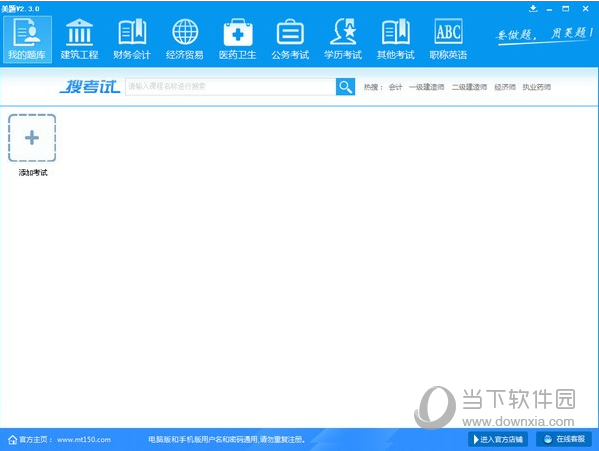Search hot keyword 一级建造师
Viewport: 599px width, 451px height.
427,87
